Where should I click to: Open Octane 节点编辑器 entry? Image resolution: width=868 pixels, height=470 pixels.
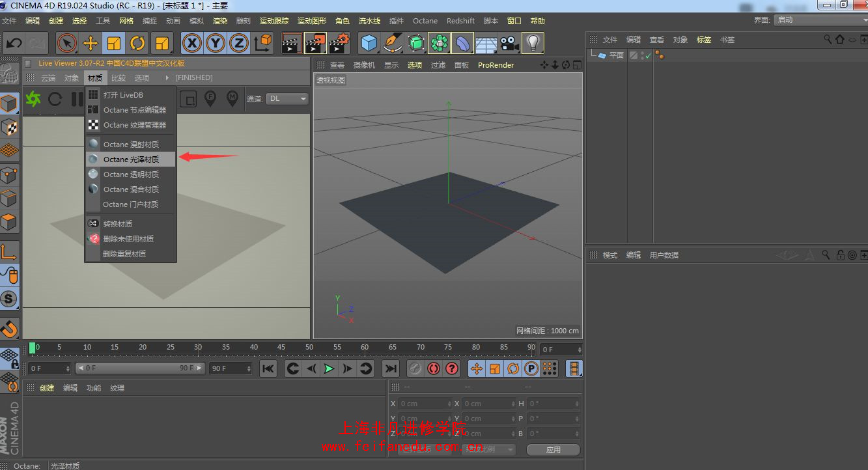coord(131,110)
